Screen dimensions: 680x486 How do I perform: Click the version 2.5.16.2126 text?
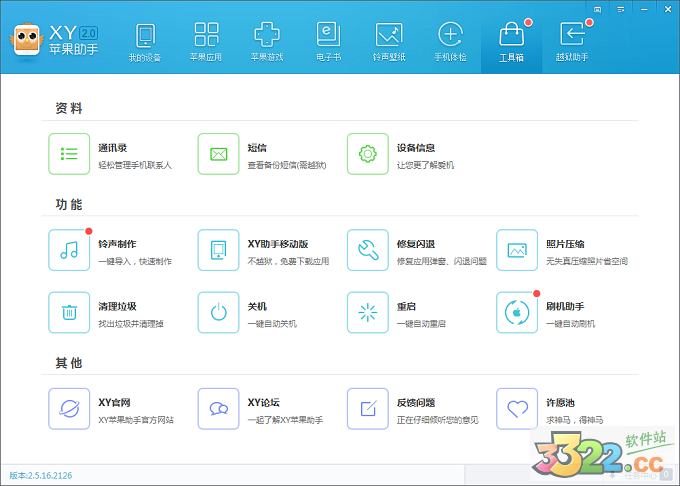(x=41, y=476)
